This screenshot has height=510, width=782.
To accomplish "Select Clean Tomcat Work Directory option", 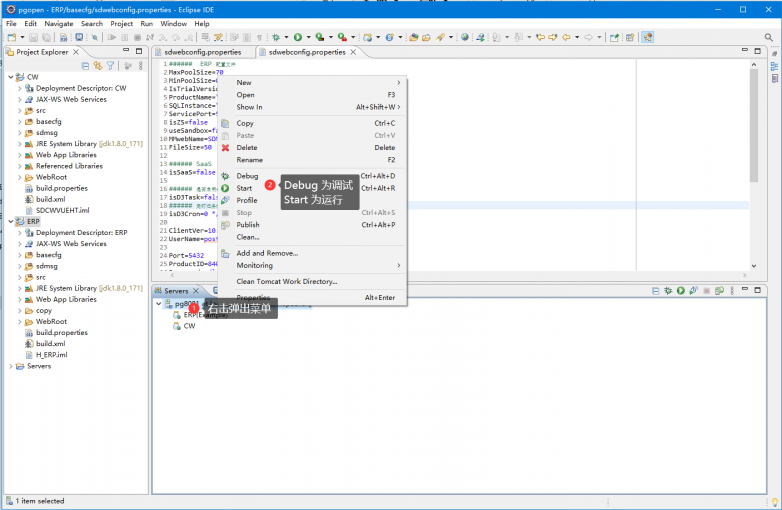I will tap(286, 282).
